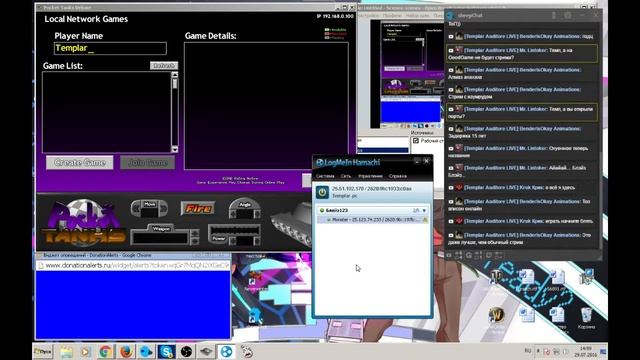This screenshot has height=360, width=640.
Task: Click the sheepChat logo icon
Action: [x=451, y=16]
